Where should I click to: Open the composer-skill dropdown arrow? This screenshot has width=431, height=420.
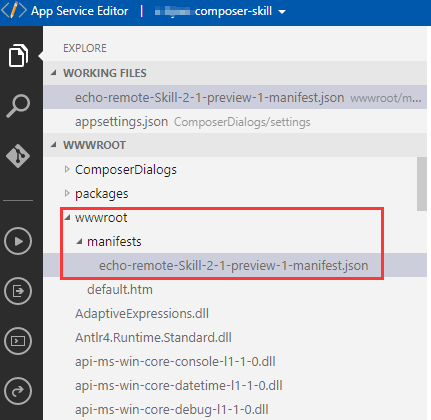pos(282,12)
